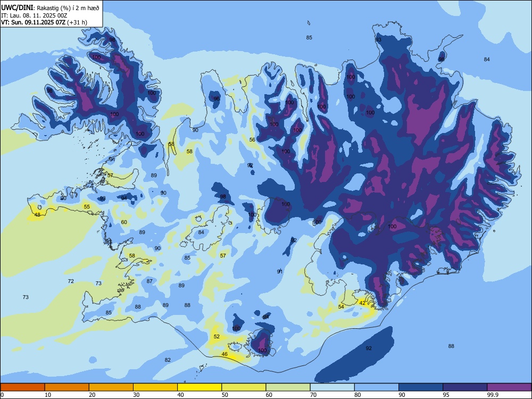Click the "40" legend tick label
The height and width of the screenshot is (399, 532).
pos(180,395)
